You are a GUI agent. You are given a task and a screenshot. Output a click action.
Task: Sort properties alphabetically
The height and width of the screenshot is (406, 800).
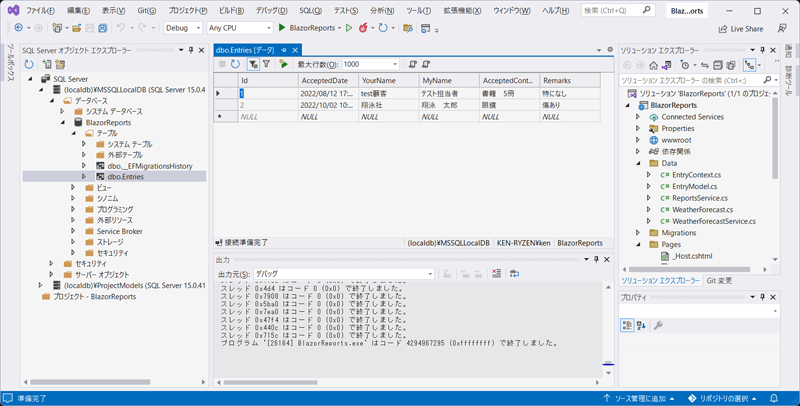coord(641,325)
